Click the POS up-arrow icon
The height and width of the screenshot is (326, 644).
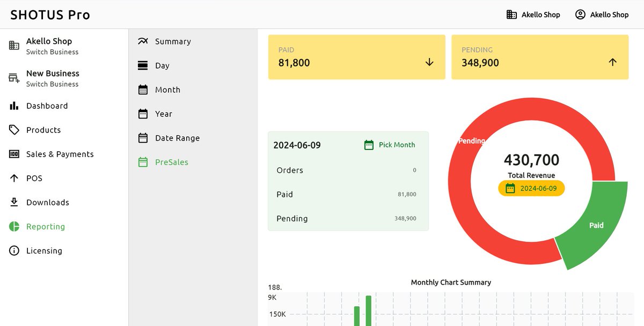(14, 178)
